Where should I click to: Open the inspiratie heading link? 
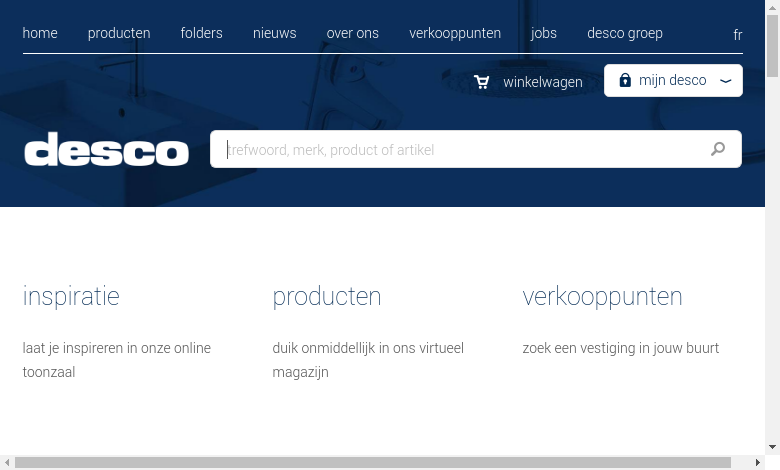coord(71,296)
